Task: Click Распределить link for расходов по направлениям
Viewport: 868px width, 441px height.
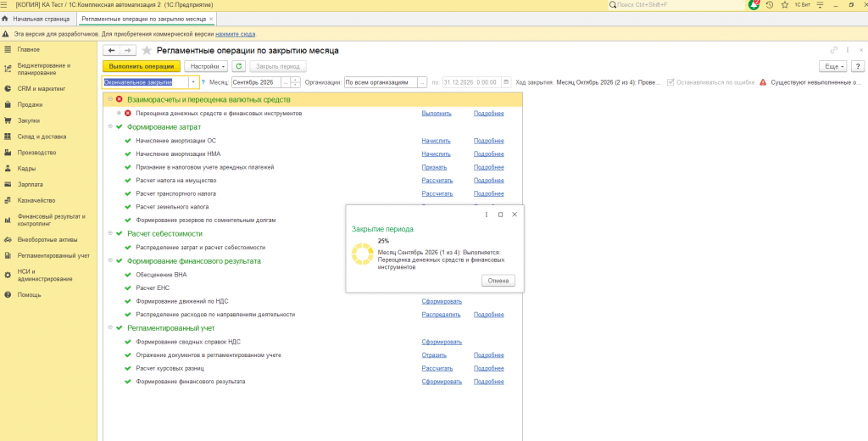Action: click(441, 314)
